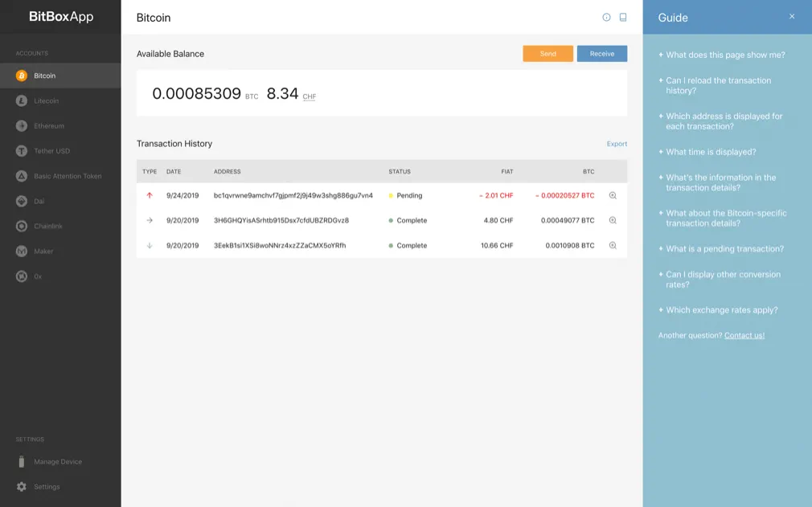Toggle the guide book icon in header
812x507 pixels.
point(623,18)
